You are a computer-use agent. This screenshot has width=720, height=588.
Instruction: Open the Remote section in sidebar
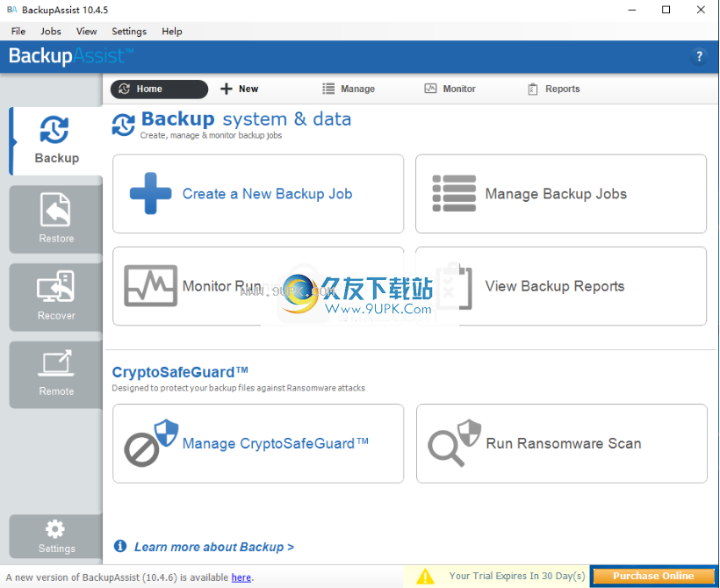pyautogui.click(x=56, y=374)
